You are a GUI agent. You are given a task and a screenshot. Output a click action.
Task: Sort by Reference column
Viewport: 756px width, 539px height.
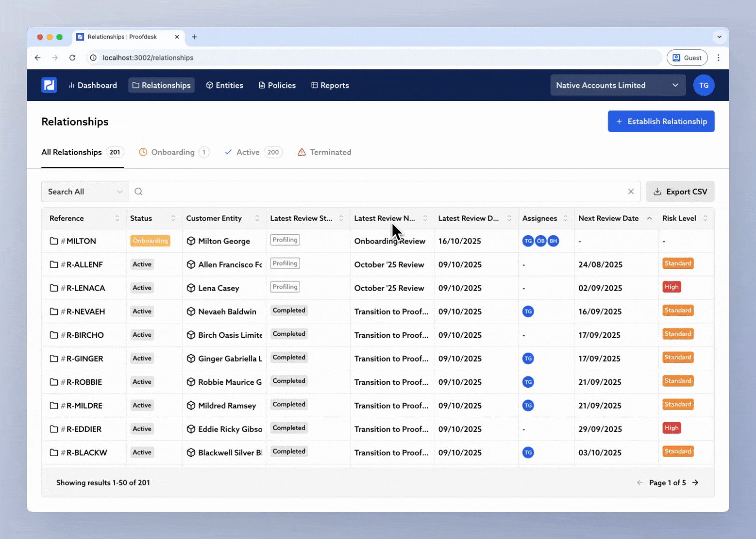117,218
